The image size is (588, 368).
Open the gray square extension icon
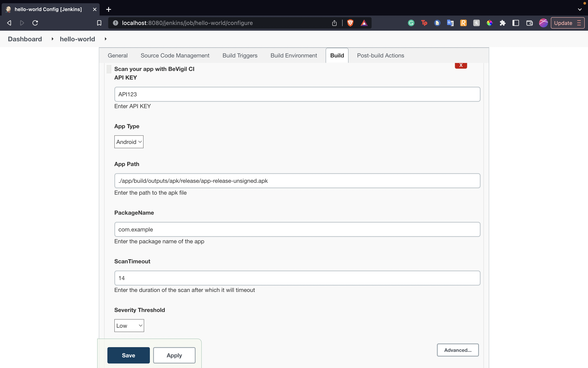tap(477, 23)
